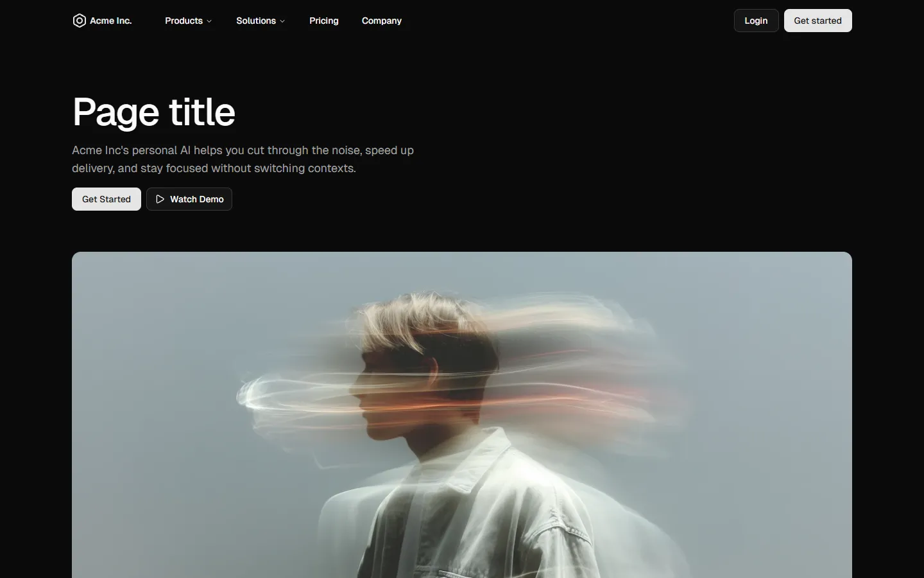
Task: Open the Solutions navigation menu
Action: (261, 21)
